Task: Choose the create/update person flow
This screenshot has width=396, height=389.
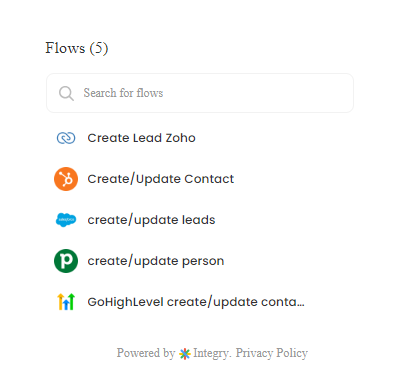Action: pos(156,261)
